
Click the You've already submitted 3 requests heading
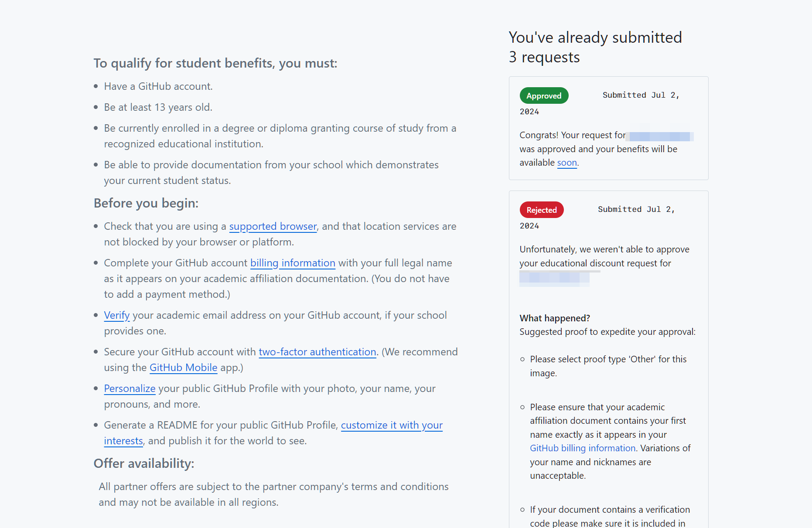[x=595, y=47]
